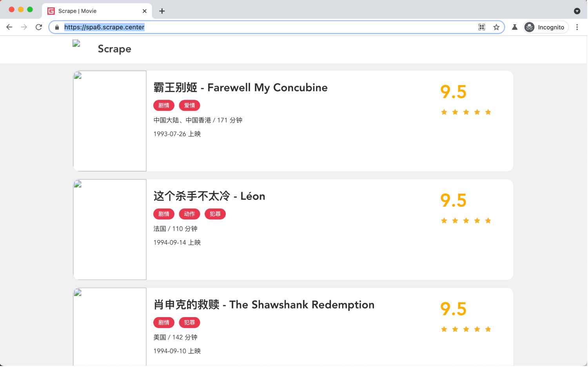
Task: Reload the page with refresh icon
Action: 38,27
